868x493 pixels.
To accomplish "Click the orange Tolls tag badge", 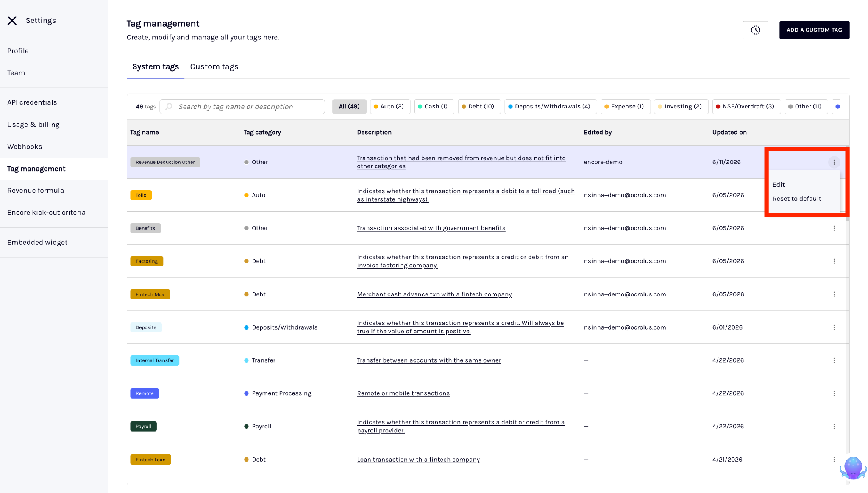I will click(141, 195).
